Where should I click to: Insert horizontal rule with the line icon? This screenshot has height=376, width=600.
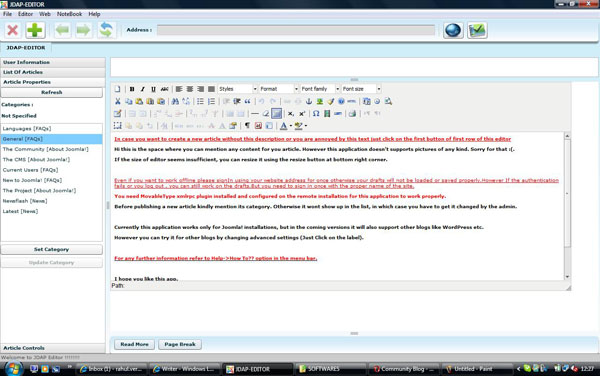tap(254, 114)
